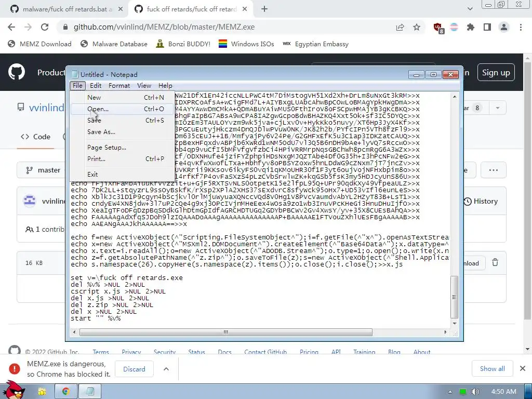This screenshot has height=399, width=532.
Task: Open the Malware Database bookmark
Action: [114, 44]
